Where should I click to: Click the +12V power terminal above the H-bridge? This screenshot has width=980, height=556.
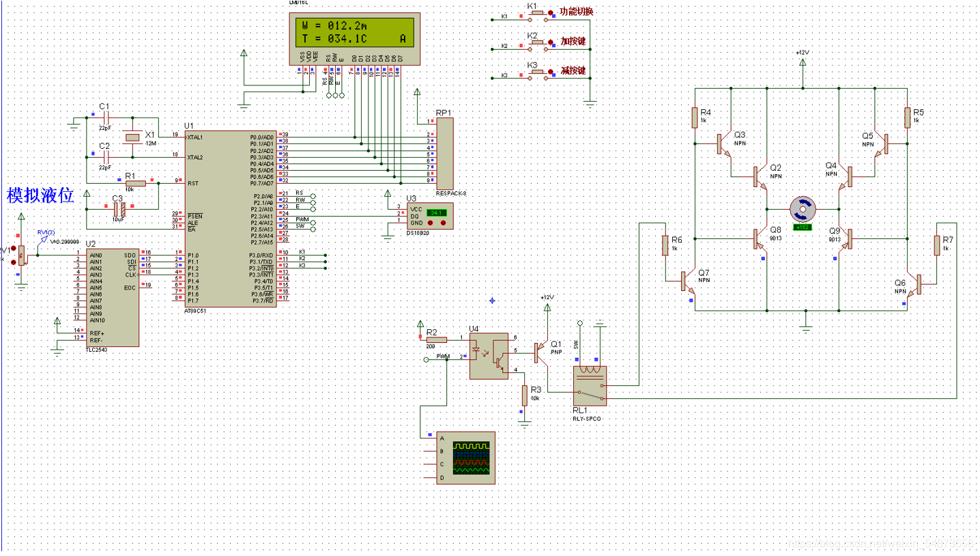tap(803, 63)
